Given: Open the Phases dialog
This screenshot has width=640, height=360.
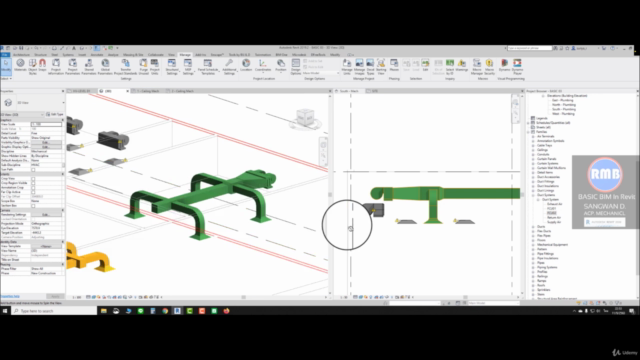Looking at the screenshot, I should (x=394, y=65).
